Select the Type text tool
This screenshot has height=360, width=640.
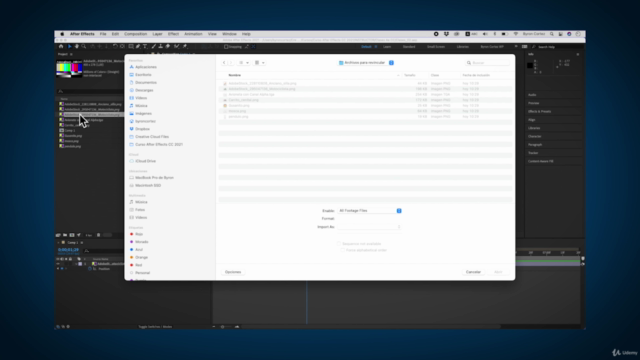(145, 47)
